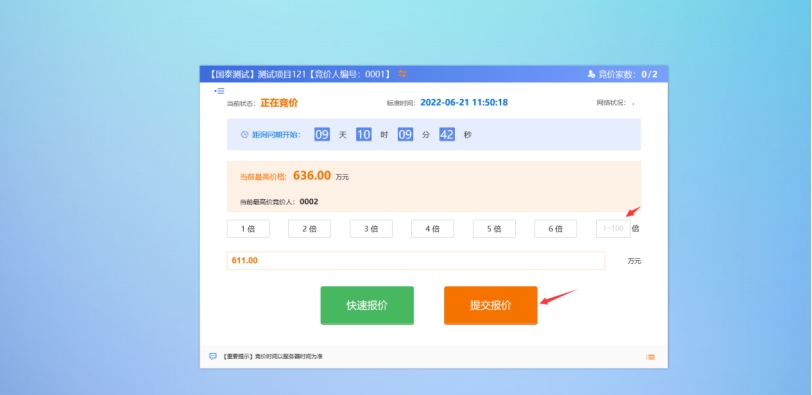Open the orange list icon at bottom right
The image size is (812, 395).
click(650, 357)
